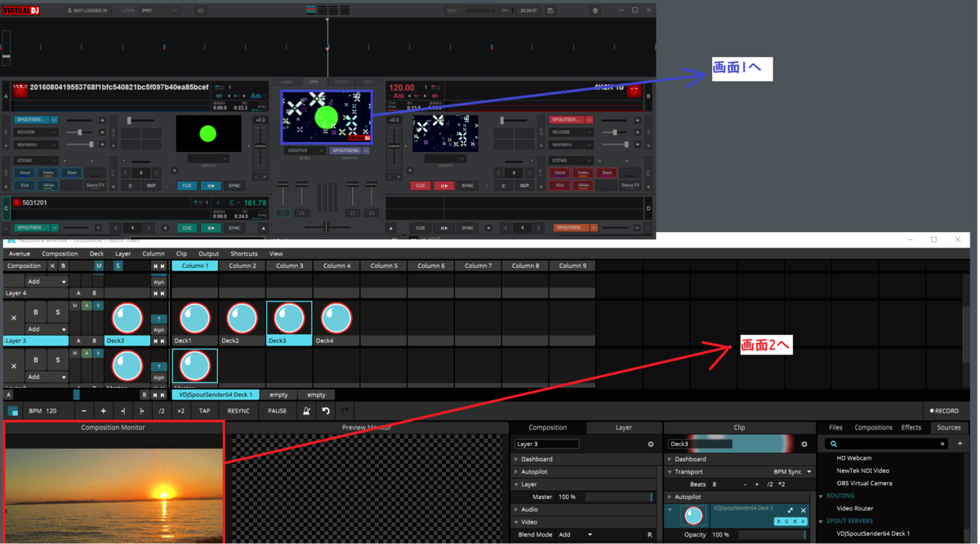Switch to the Files tab

[x=836, y=427]
